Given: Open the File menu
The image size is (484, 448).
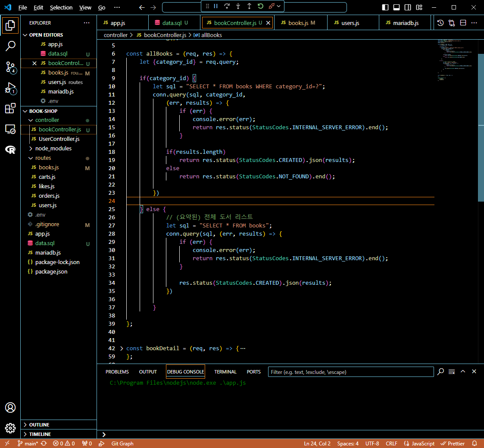Looking at the screenshot, I should tap(22, 7).
